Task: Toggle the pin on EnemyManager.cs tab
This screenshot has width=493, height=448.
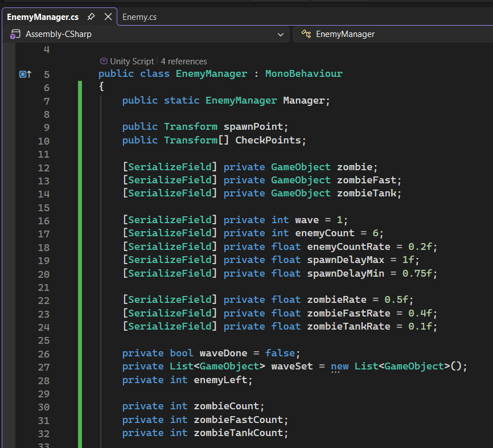Action: (91, 17)
